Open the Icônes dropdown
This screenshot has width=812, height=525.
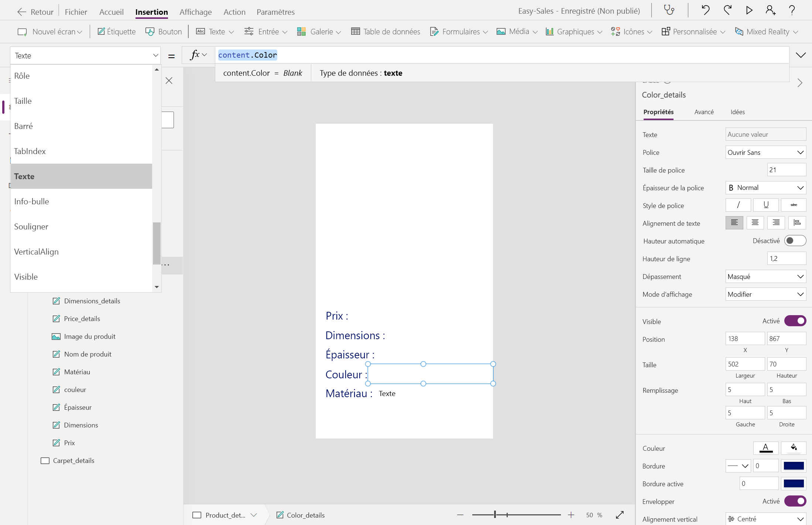pos(631,32)
